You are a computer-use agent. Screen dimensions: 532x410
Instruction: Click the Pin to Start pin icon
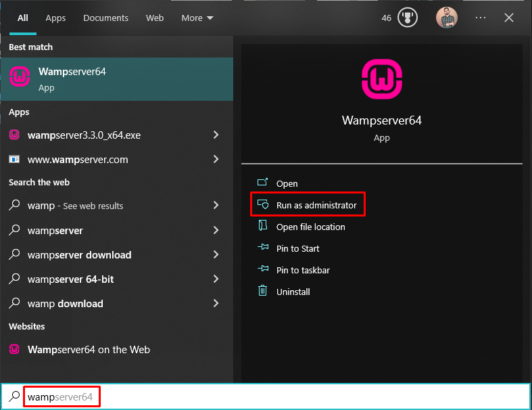point(263,247)
